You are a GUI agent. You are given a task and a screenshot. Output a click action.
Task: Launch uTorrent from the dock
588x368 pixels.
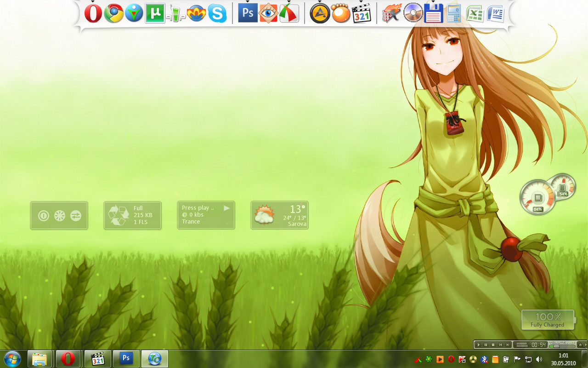[x=155, y=13]
